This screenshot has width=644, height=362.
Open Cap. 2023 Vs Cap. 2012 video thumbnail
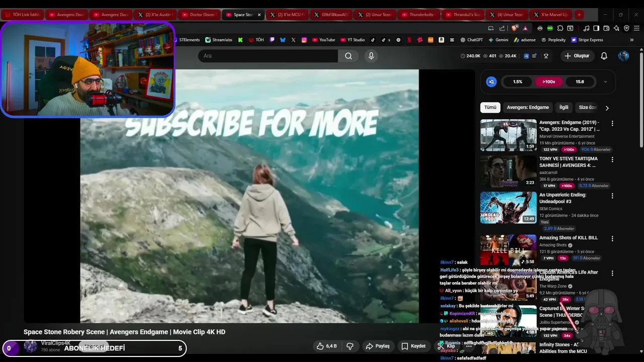508,135
